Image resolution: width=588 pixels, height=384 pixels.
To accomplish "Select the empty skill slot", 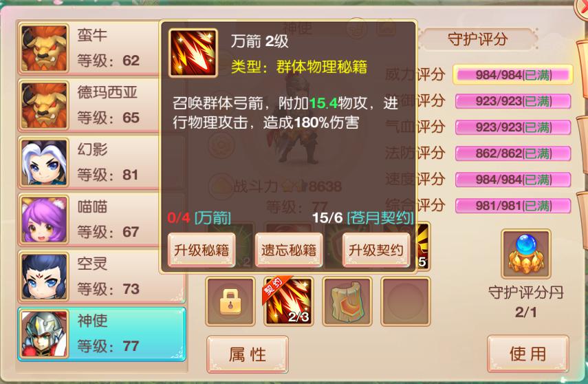I will click(405, 301).
